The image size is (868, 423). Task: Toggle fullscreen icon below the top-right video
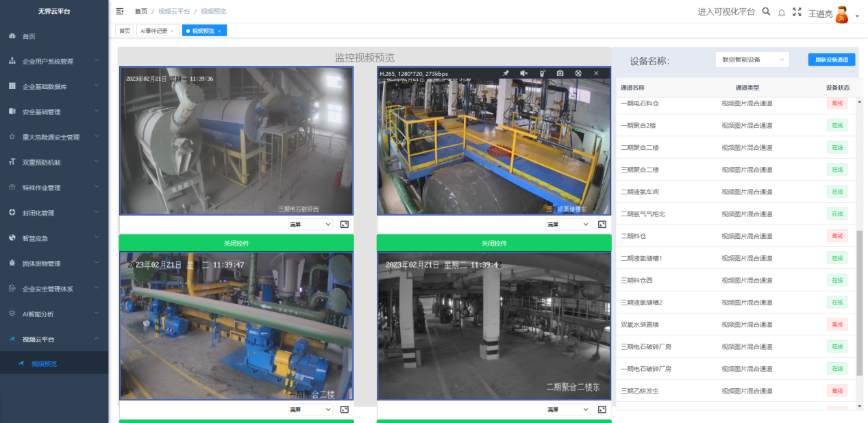[x=602, y=225]
